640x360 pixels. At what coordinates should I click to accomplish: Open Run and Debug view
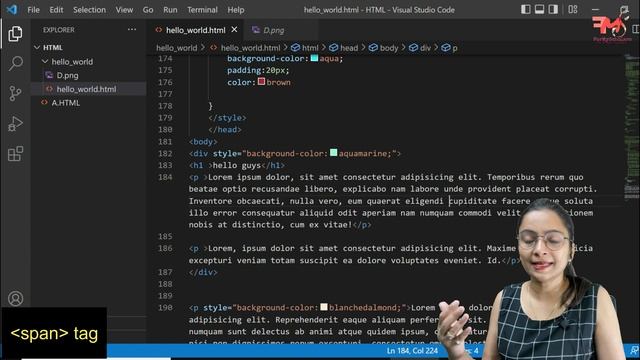click(x=15, y=124)
